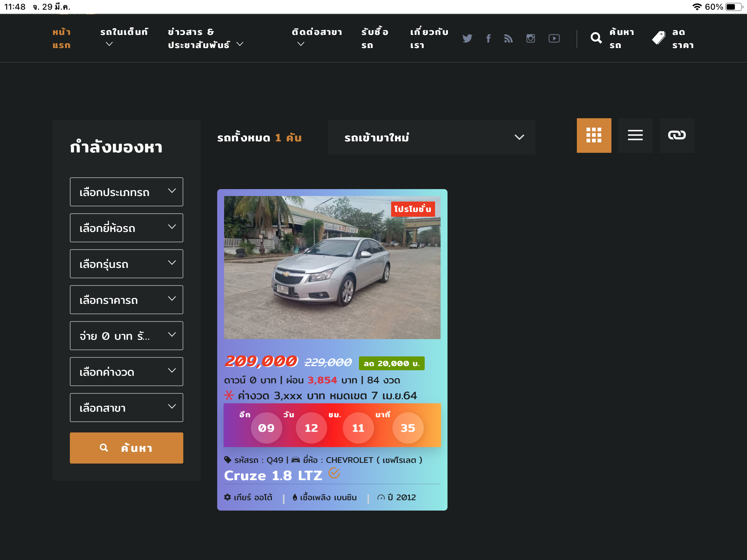Screen dimensions: 747x560
Task: Open the เลือกยี่ห้อรถ brand dropdown
Action: click(x=127, y=228)
